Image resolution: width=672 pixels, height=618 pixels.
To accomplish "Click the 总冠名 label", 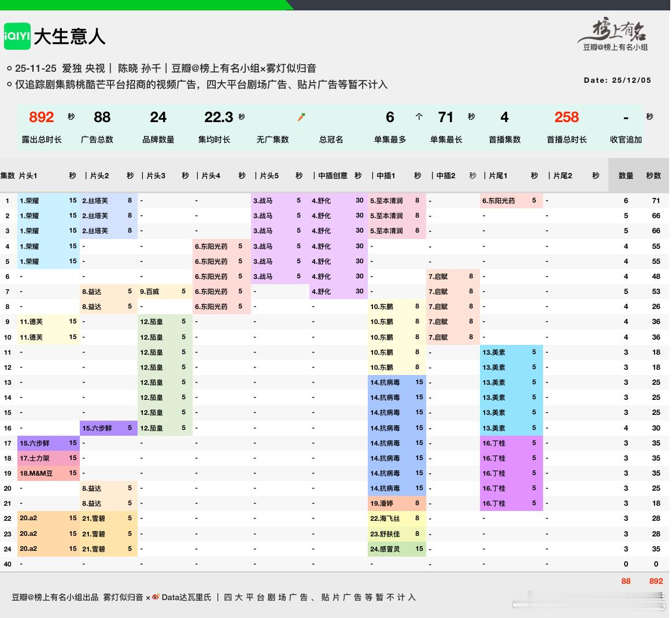I will pos(331,139).
